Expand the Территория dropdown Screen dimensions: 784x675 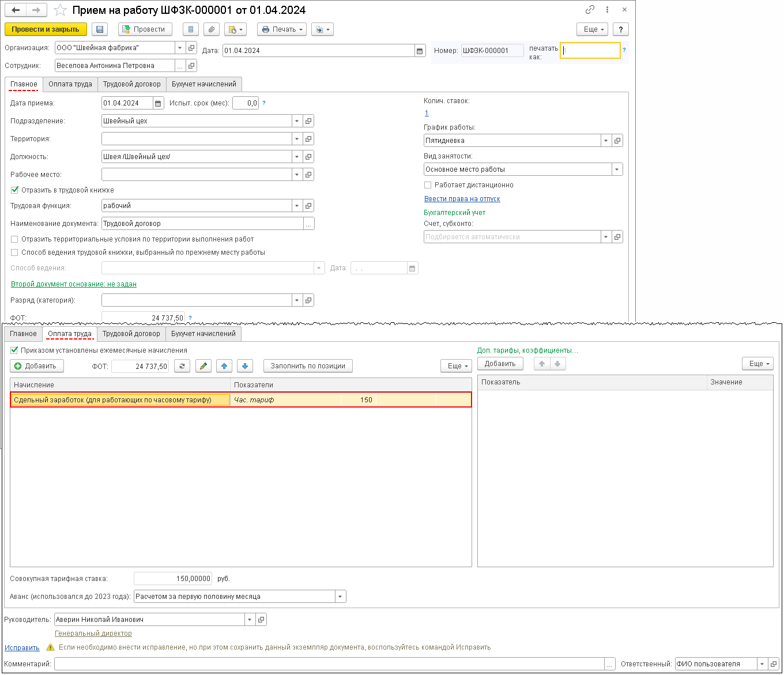297,139
